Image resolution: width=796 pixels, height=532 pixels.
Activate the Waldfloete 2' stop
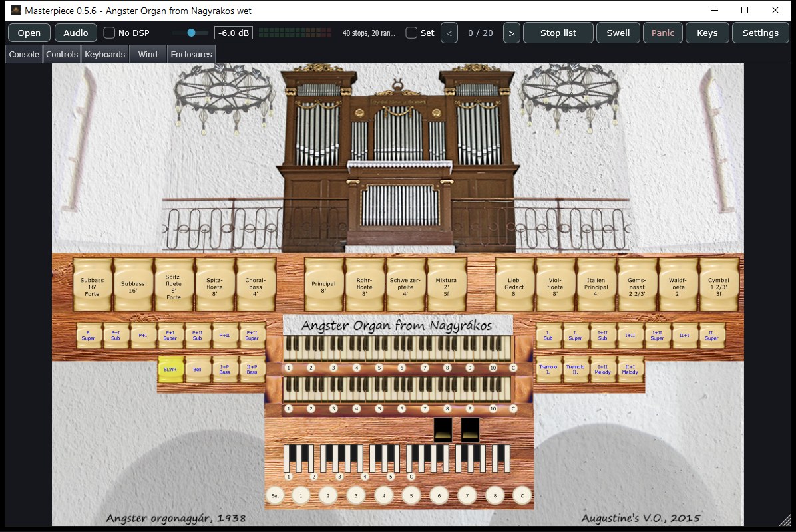[678, 285]
